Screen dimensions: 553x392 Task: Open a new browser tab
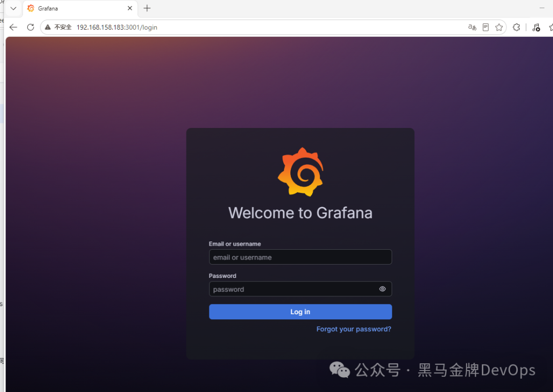click(x=147, y=8)
